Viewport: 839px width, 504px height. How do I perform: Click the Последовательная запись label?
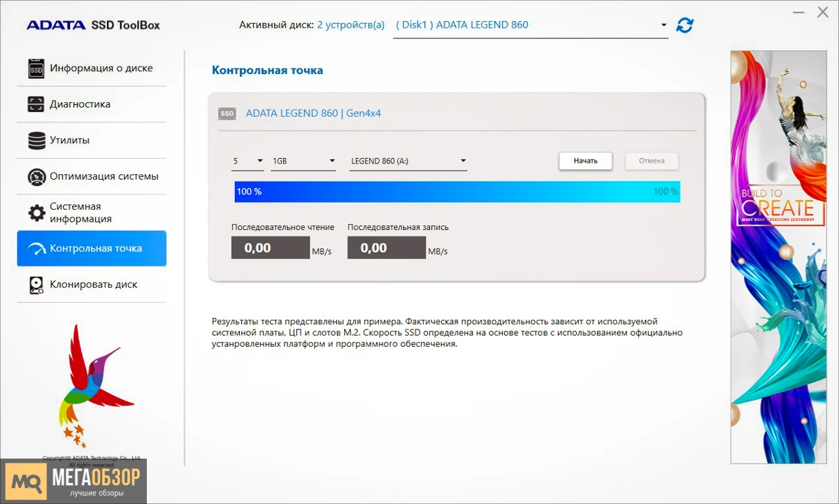tap(399, 227)
